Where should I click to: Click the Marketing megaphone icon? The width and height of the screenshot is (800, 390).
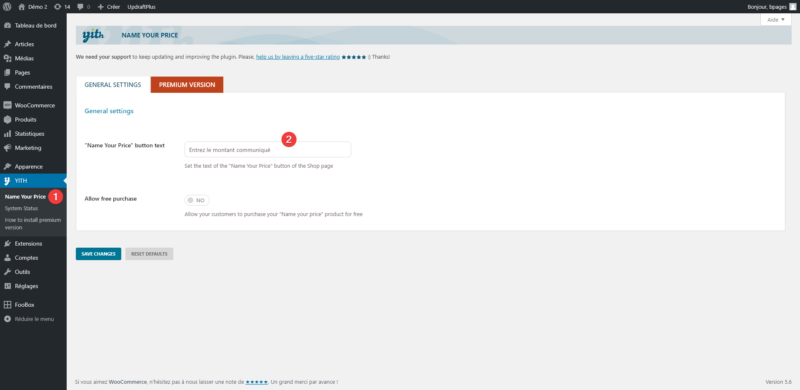(x=7, y=148)
